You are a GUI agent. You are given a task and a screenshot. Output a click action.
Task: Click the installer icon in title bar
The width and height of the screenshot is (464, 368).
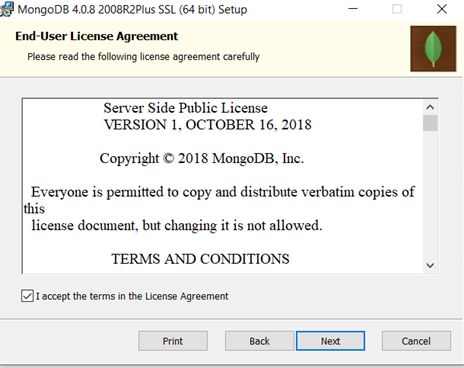[7, 9]
